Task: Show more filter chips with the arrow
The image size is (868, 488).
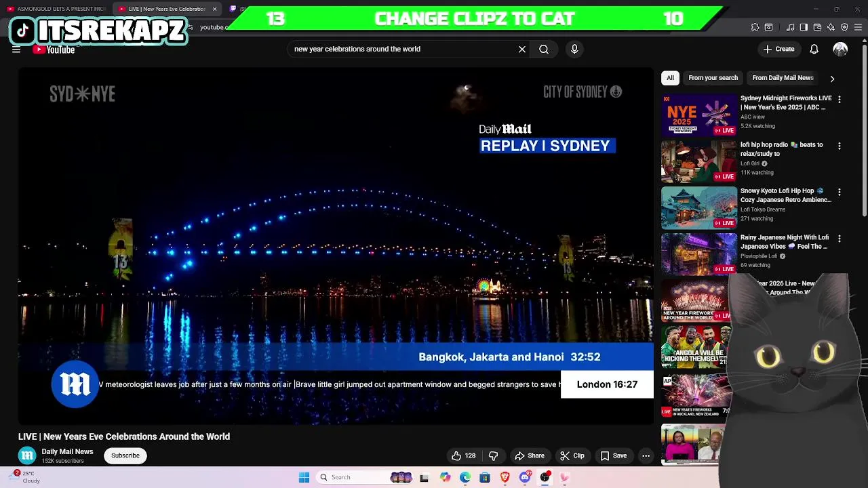Action: pos(832,79)
